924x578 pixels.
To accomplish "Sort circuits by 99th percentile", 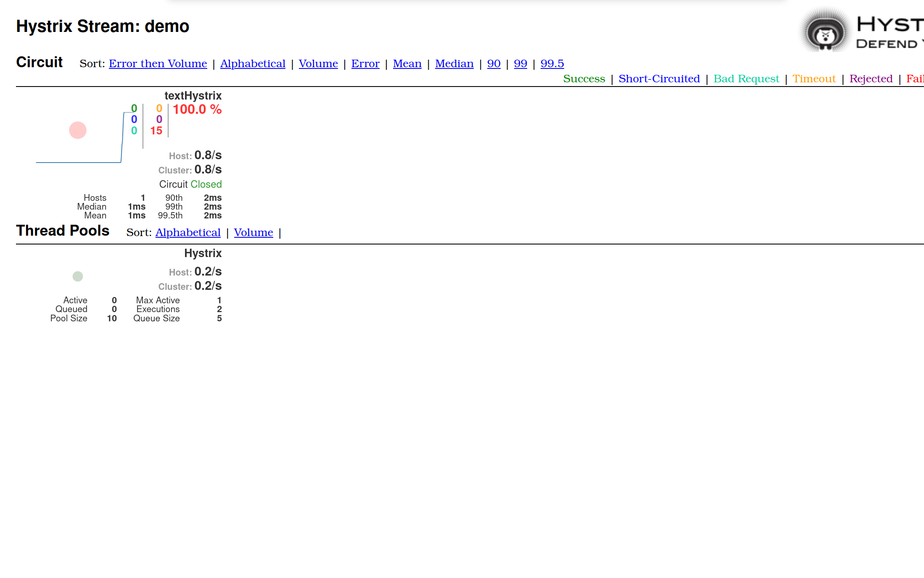I will (x=520, y=63).
